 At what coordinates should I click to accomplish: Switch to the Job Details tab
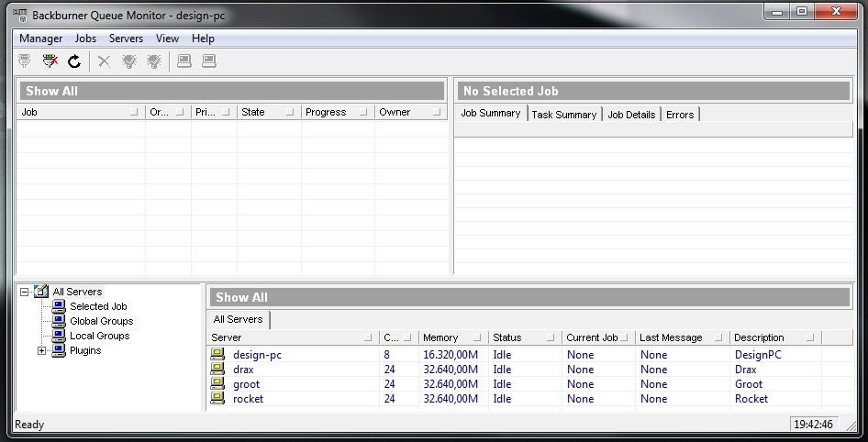click(x=631, y=115)
